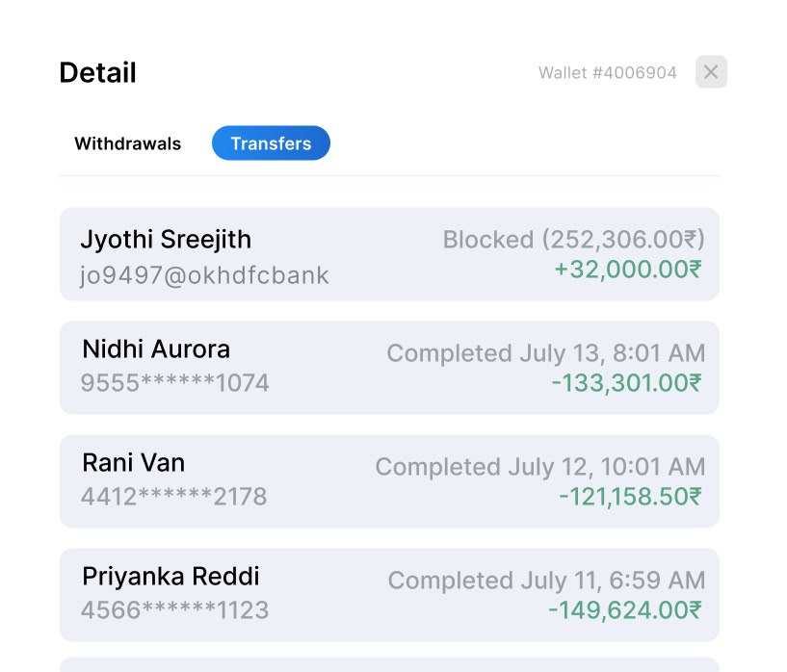This screenshot has height=672, width=787.
Task: Click Completed July 13, 8:01 AM status
Action: (x=545, y=353)
